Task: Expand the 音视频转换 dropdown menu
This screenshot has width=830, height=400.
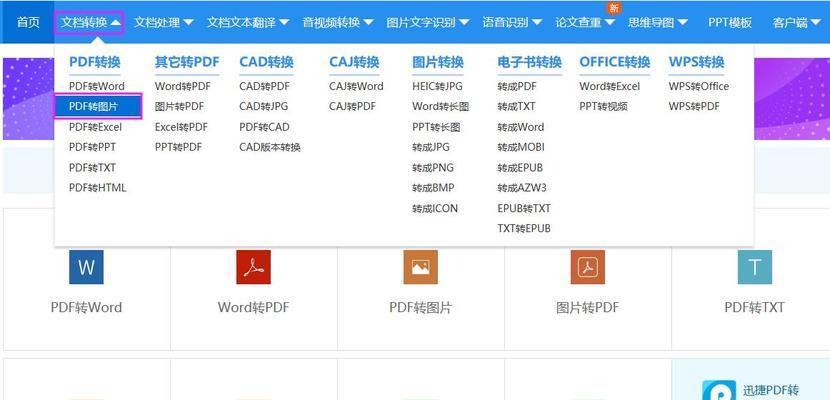Action: (x=338, y=22)
